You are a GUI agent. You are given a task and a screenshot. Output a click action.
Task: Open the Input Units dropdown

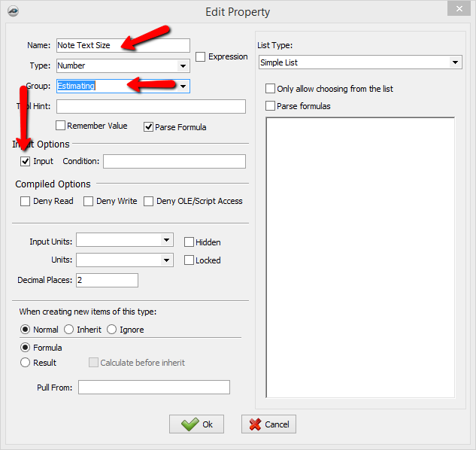166,240
